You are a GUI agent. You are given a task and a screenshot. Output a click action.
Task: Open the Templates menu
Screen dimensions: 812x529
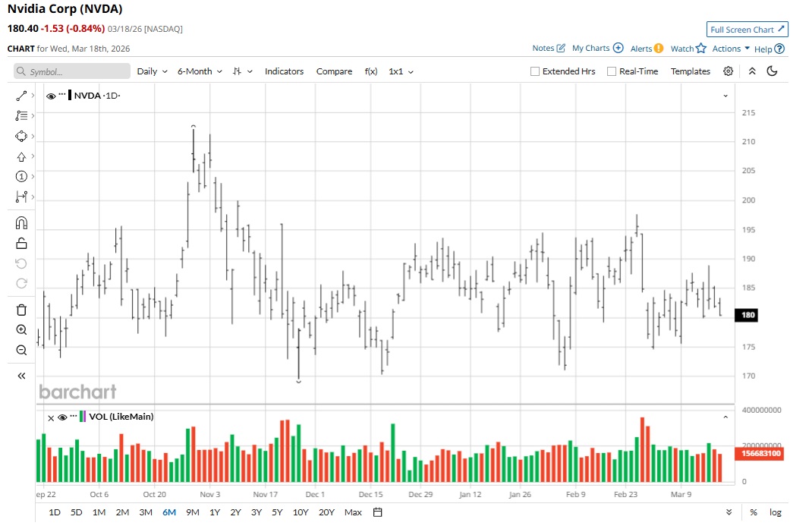pyautogui.click(x=691, y=71)
